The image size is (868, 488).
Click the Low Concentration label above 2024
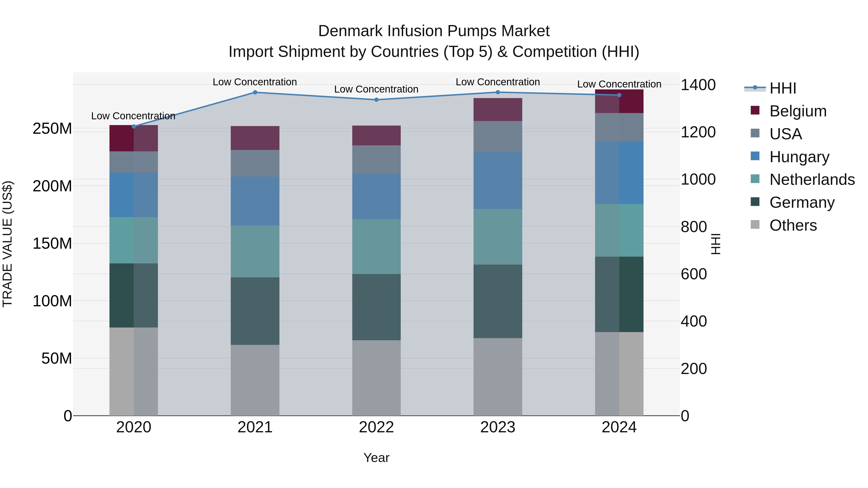pos(619,85)
